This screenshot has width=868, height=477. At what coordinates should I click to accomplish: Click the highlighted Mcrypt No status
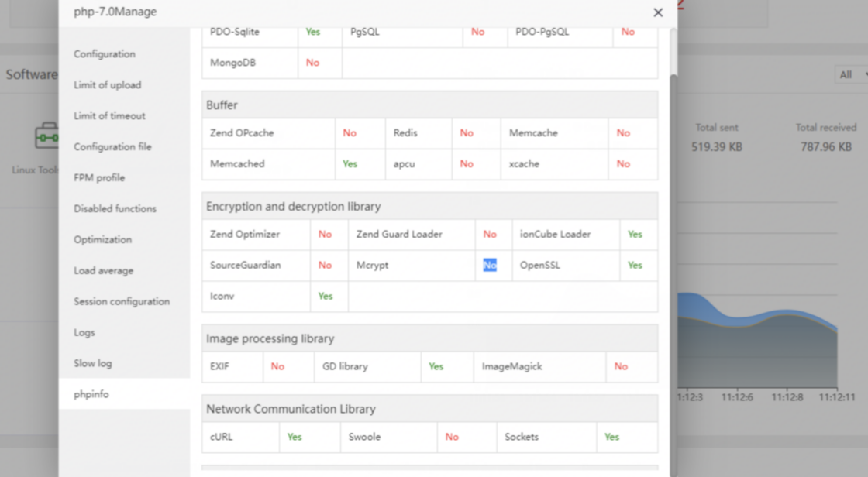(x=490, y=266)
